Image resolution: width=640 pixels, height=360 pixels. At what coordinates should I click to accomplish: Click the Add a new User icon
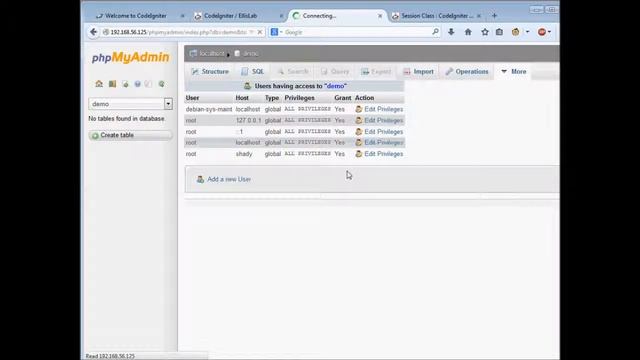point(200,179)
